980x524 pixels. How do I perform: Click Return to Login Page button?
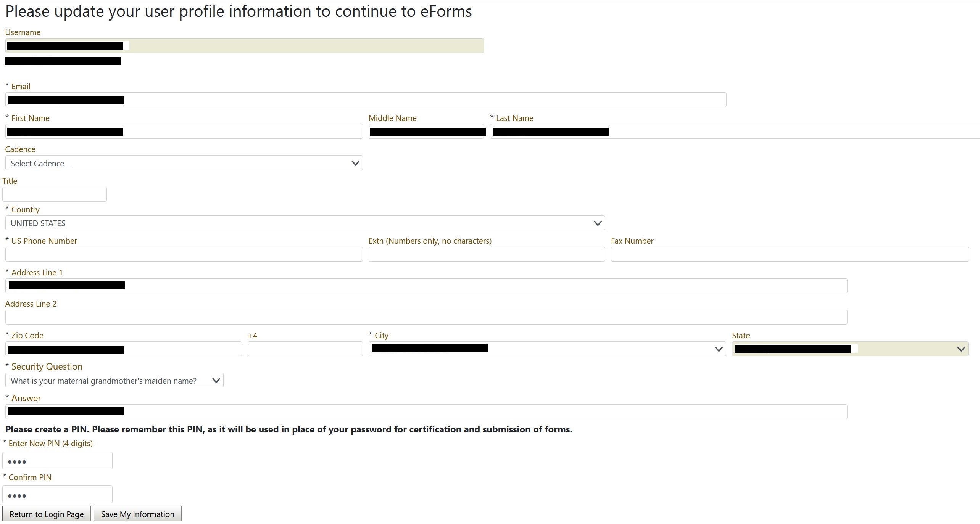click(x=46, y=514)
